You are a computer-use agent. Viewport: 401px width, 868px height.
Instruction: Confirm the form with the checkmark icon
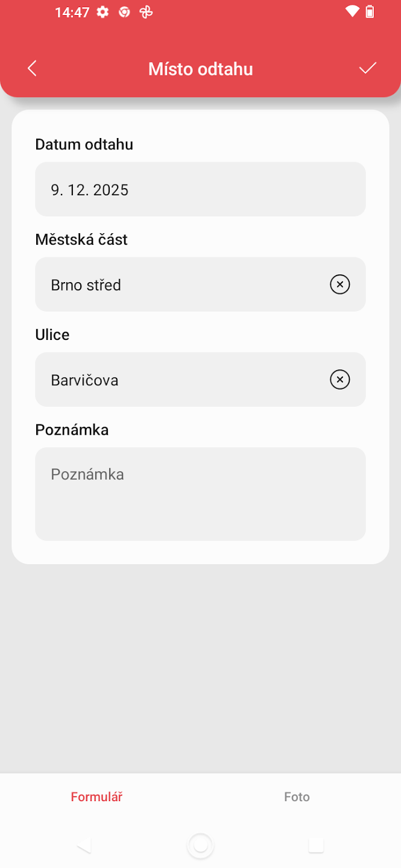coord(367,68)
